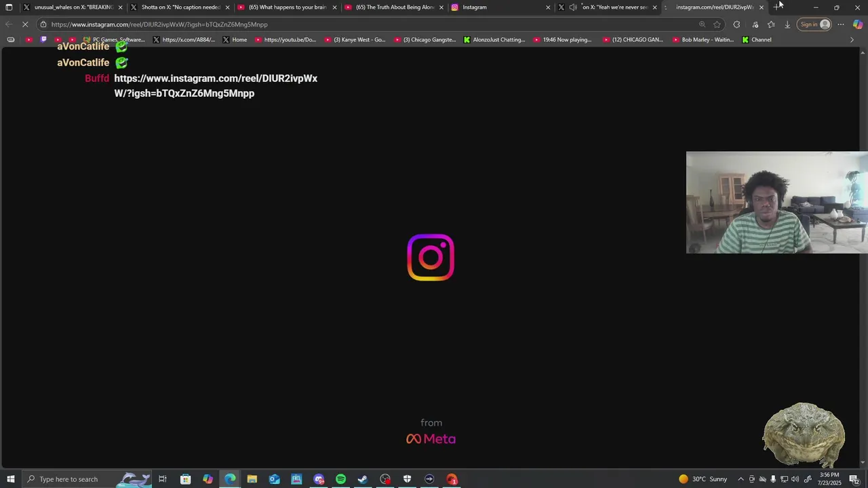868x488 pixels.
Task: Open the Chicago Gangste... bookmark
Action: click(425, 40)
